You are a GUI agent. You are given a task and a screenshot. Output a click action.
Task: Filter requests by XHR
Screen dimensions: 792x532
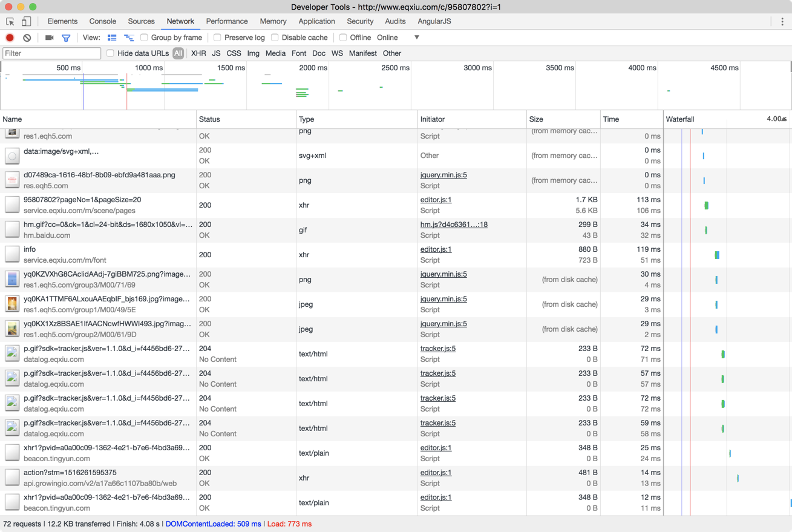coord(198,53)
